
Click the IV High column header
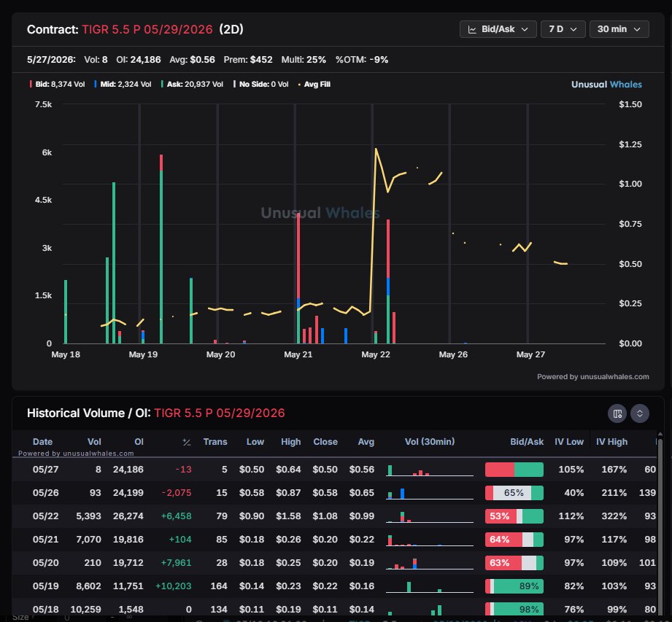pos(611,442)
